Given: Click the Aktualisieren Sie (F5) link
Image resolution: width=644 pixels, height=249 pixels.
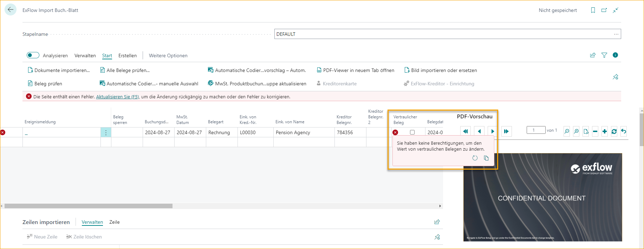Looking at the screenshot, I should [x=117, y=97].
